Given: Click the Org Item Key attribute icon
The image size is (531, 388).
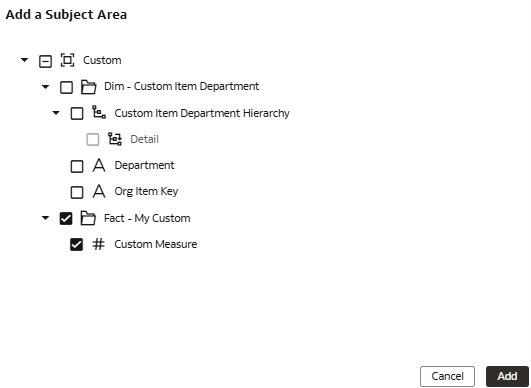Looking at the screenshot, I should coord(99,191).
